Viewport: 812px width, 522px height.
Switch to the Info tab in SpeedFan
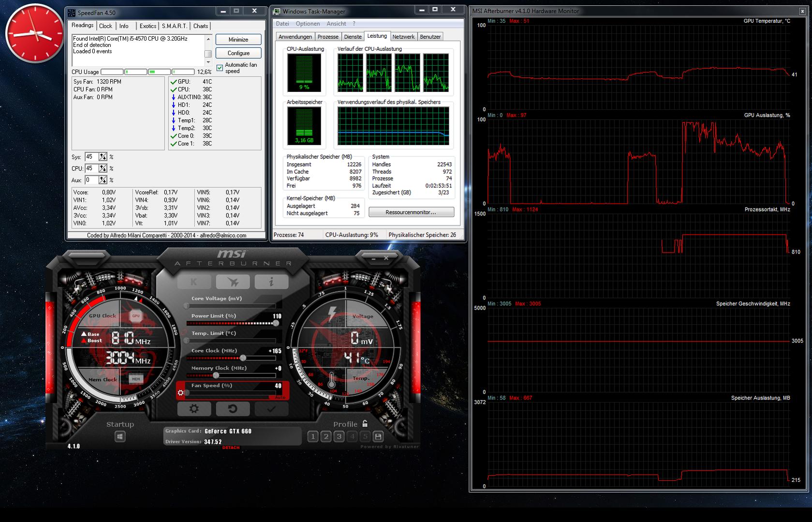[124, 26]
